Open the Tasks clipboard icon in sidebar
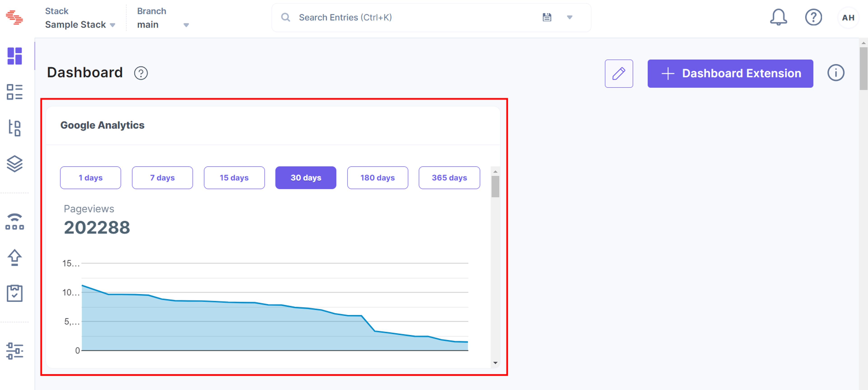Screen dimensions: 868x390 pos(14,293)
